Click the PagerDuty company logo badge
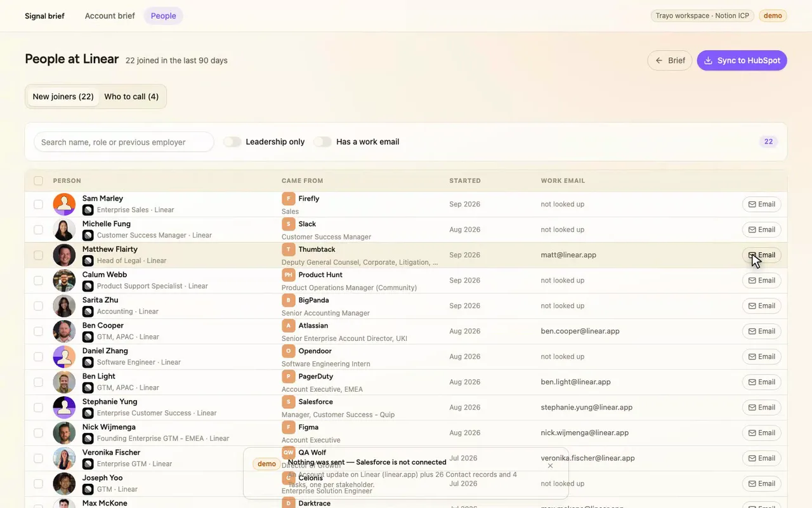The height and width of the screenshot is (508, 812). [x=289, y=377]
